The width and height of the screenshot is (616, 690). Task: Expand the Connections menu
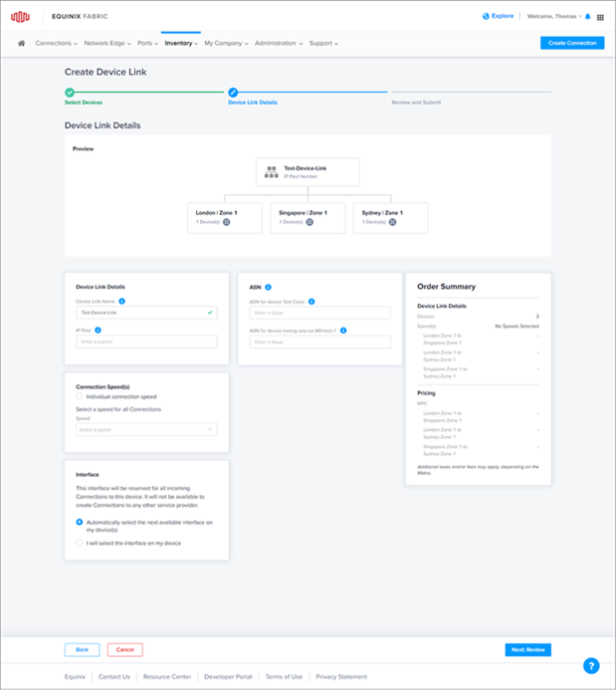57,43
